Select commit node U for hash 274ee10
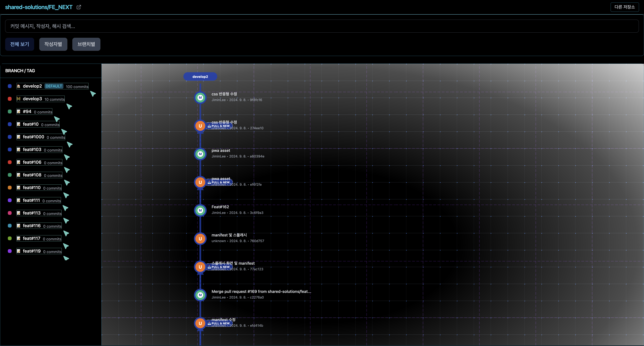Image resolution: width=644 pixels, height=346 pixels. tap(200, 126)
